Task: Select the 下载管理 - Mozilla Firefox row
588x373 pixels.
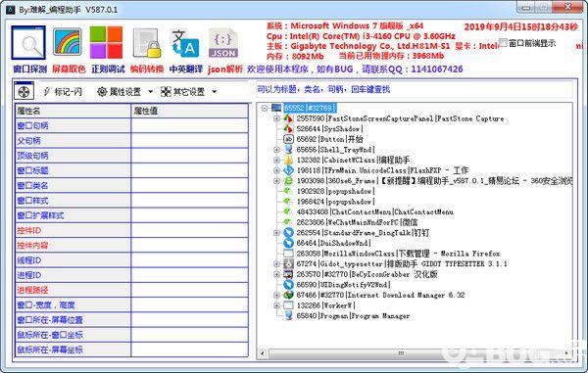Action: click(398, 254)
